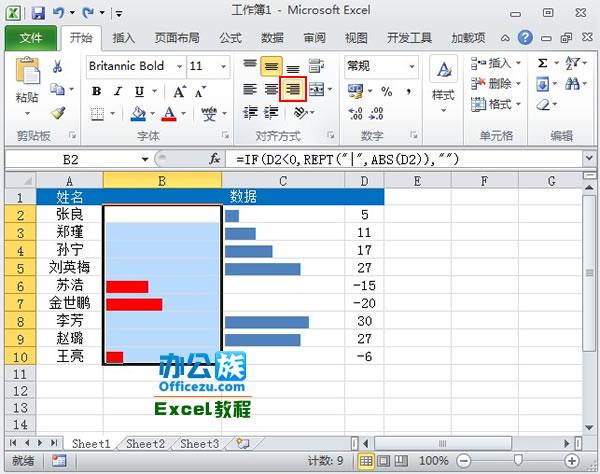This screenshot has height=474, width=600.
Task: Click the zoom slider handle
Action: point(518,459)
